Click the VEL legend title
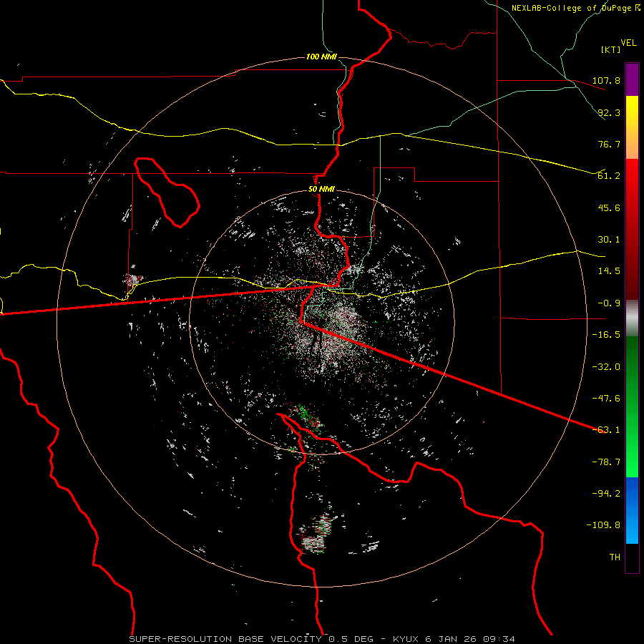Viewport: 644px width, 644px height. [628, 43]
